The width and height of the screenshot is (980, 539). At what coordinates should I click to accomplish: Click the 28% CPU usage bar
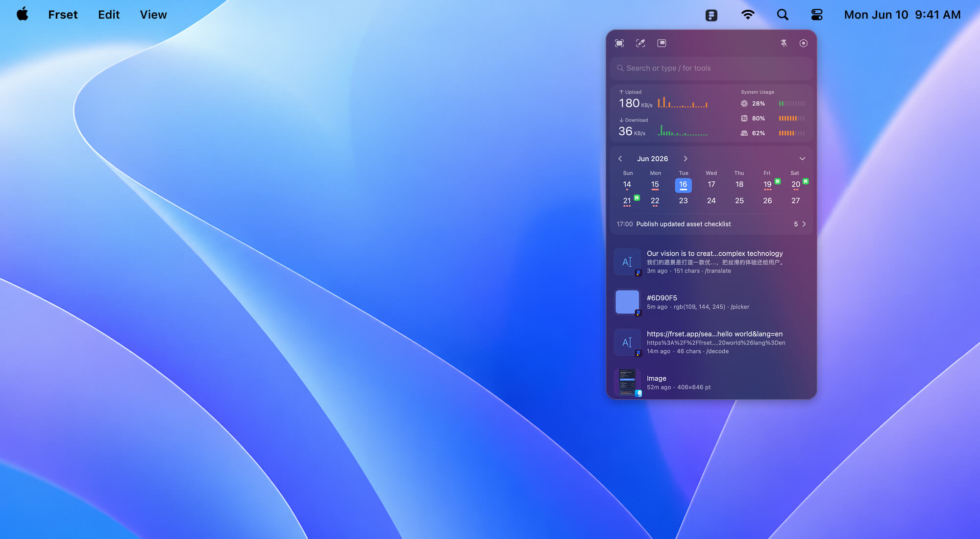click(x=792, y=103)
